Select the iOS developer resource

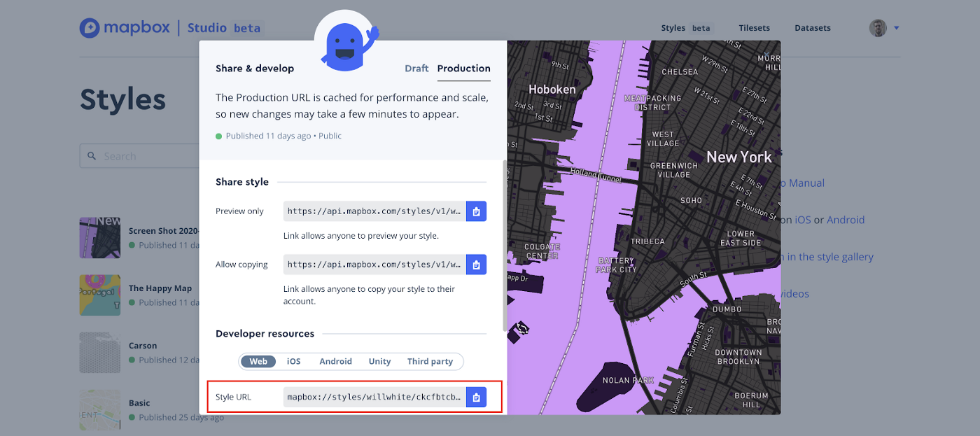[293, 361]
